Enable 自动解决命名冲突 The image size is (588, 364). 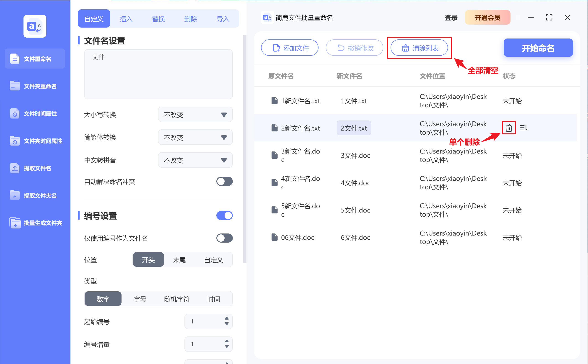click(224, 182)
